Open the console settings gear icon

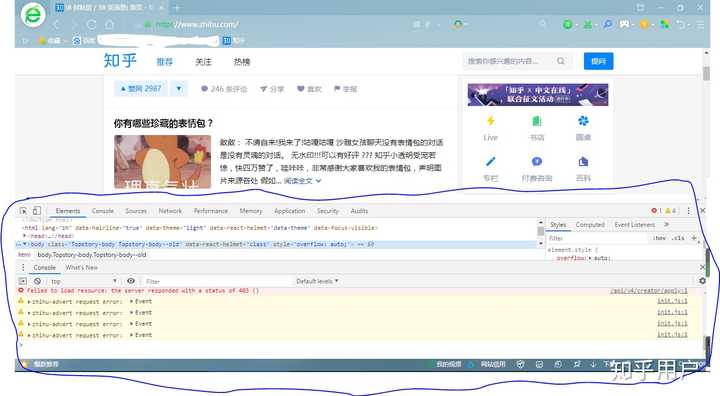(x=702, y=281)
